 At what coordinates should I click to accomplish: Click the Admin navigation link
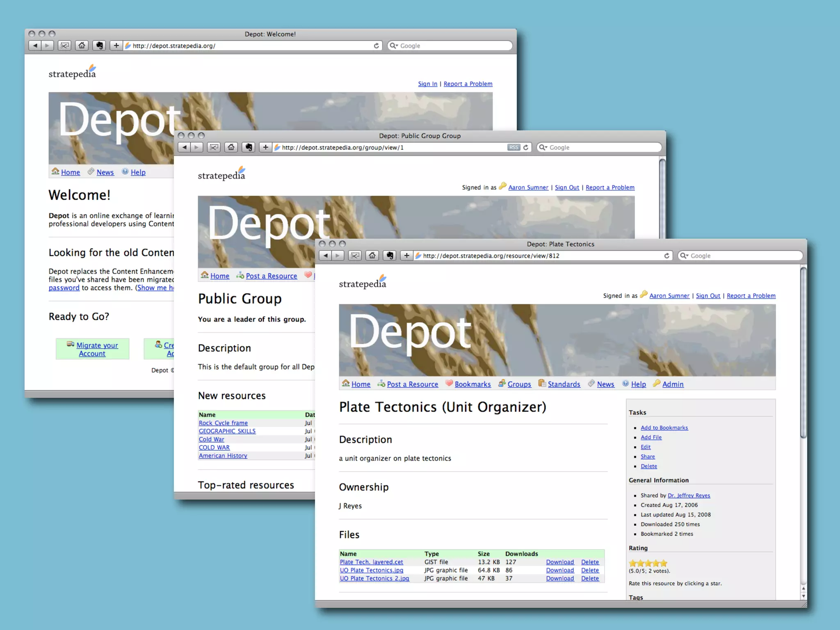pyautogui.click(x=673, y=384)
